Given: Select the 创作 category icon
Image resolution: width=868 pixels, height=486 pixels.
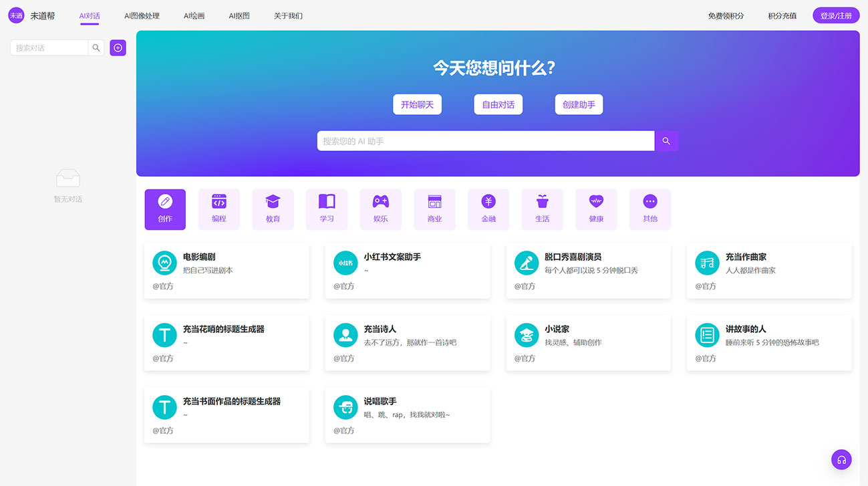Looking at the screenshot, I should pos(165,209).
